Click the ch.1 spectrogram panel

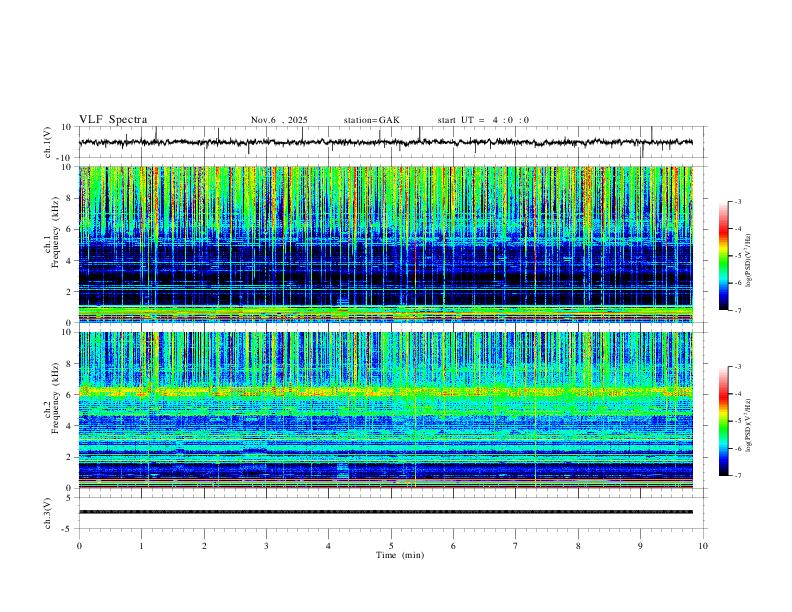click(x=385, y=244)
